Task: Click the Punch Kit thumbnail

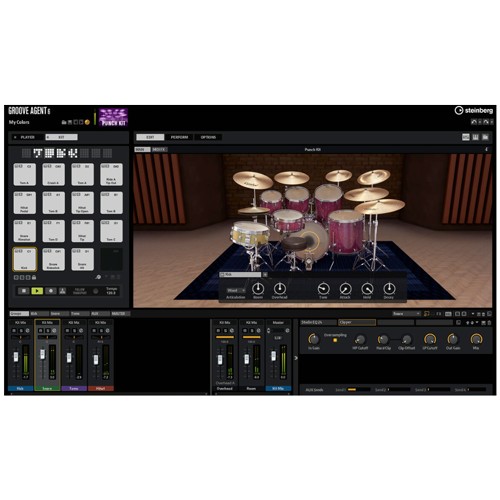Action: click(113, 117)
